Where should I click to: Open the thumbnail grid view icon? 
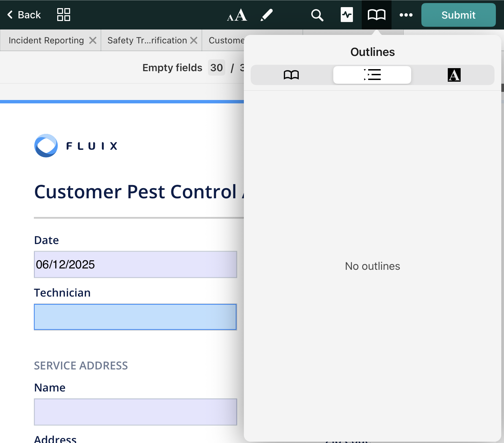click(x=64, y=15)
